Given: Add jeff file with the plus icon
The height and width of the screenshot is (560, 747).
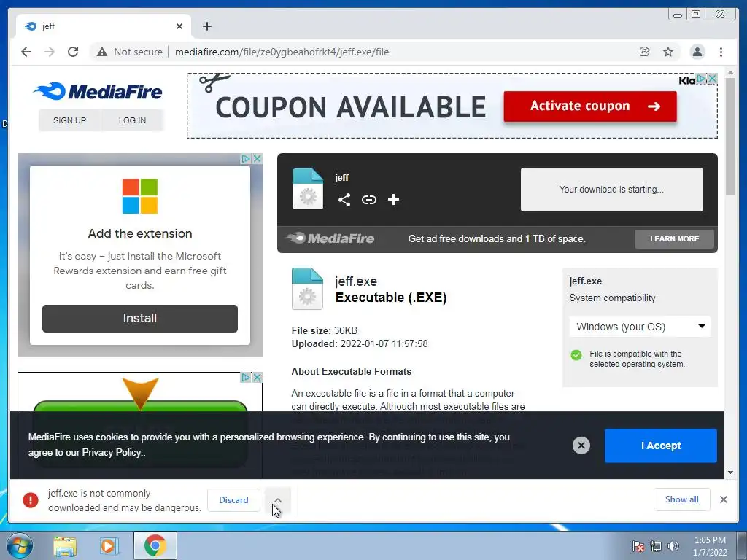Looking at the screenshot, I should [x=393, y=200].
